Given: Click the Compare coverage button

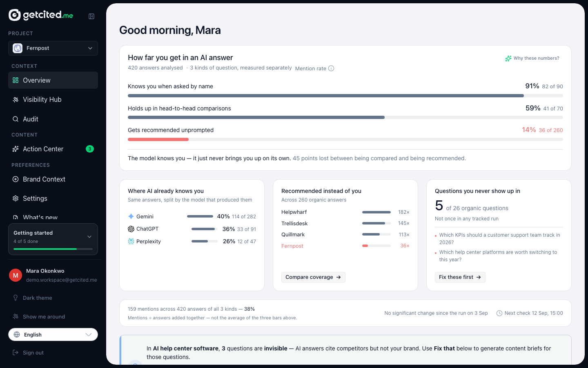Looking at the screenshot, I should click(x=313, y=277).
